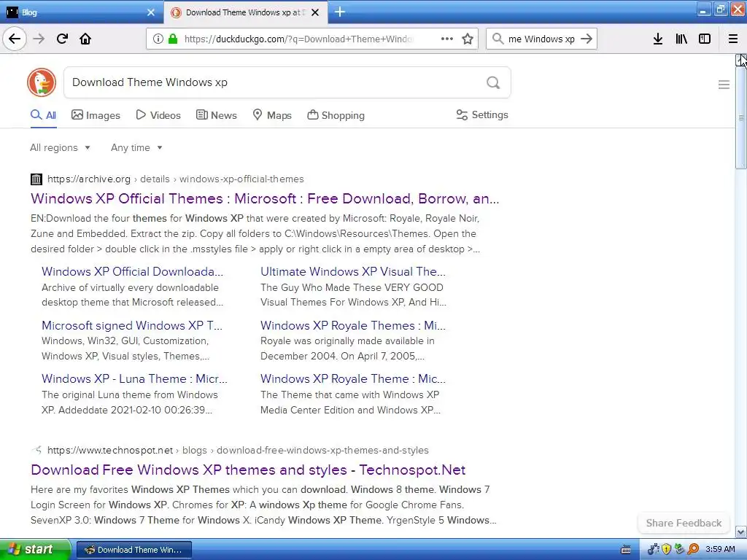Click the forward navigation arrow
Image resolution: width=747 pixels, height=560 pixels.
point(39,39)
